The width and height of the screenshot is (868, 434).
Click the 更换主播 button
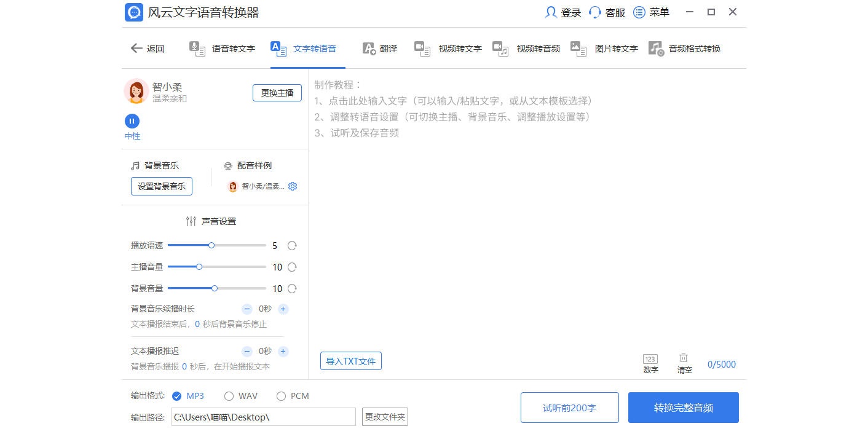[x=277, y=92]
